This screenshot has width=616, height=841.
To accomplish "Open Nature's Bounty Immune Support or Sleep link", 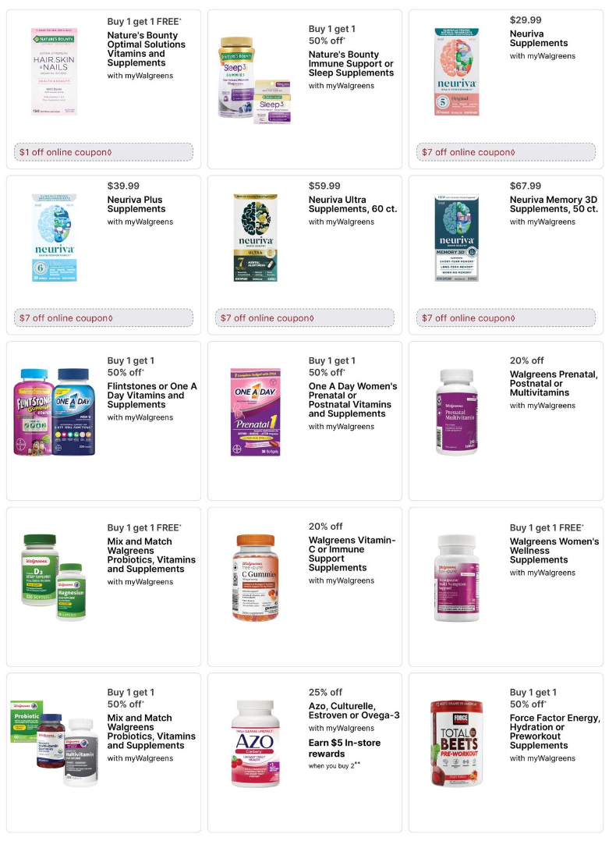I will [x=351, y=64].
